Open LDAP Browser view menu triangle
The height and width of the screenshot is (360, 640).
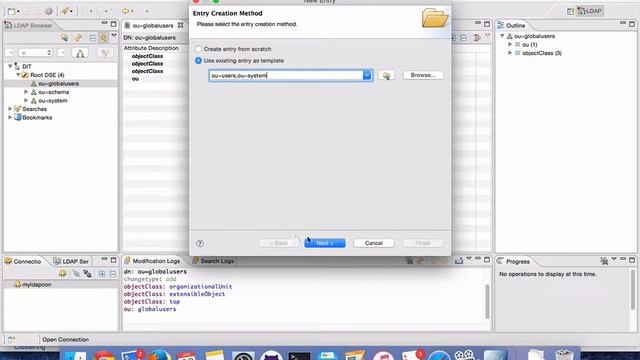(x=114, y=36)
